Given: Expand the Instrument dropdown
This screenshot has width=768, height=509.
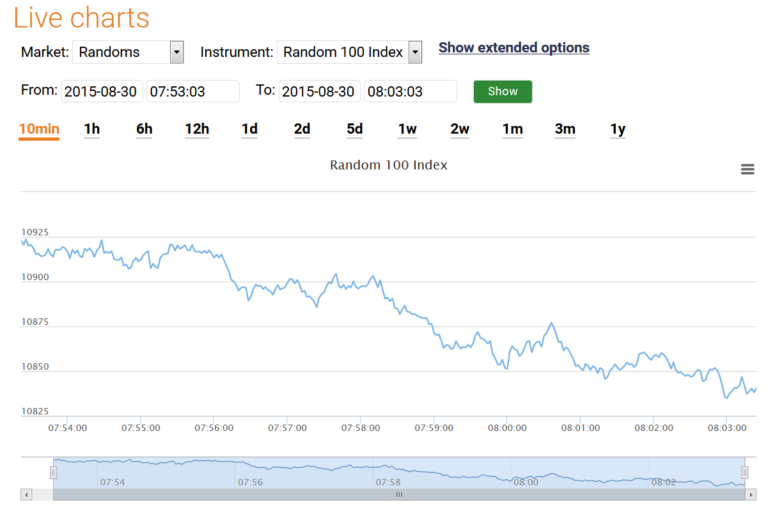Looking at the screenshot, I should [x=415, y=52].
